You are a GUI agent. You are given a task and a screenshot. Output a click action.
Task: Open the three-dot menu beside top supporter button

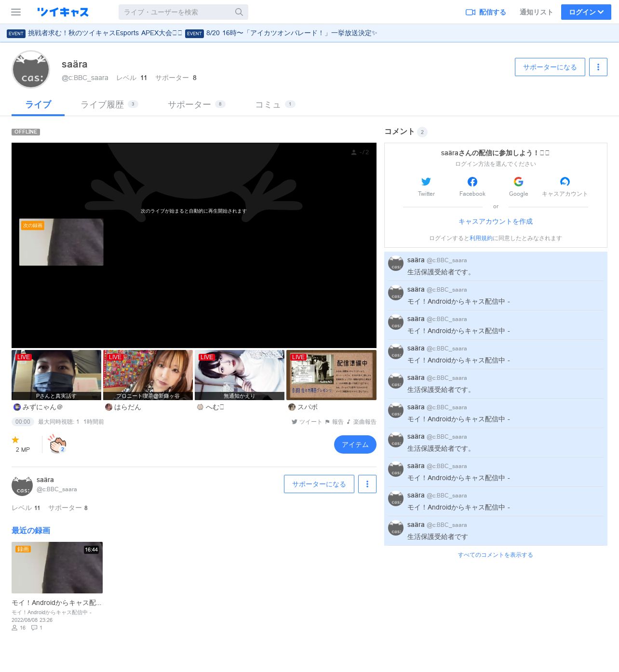[598, 67]
